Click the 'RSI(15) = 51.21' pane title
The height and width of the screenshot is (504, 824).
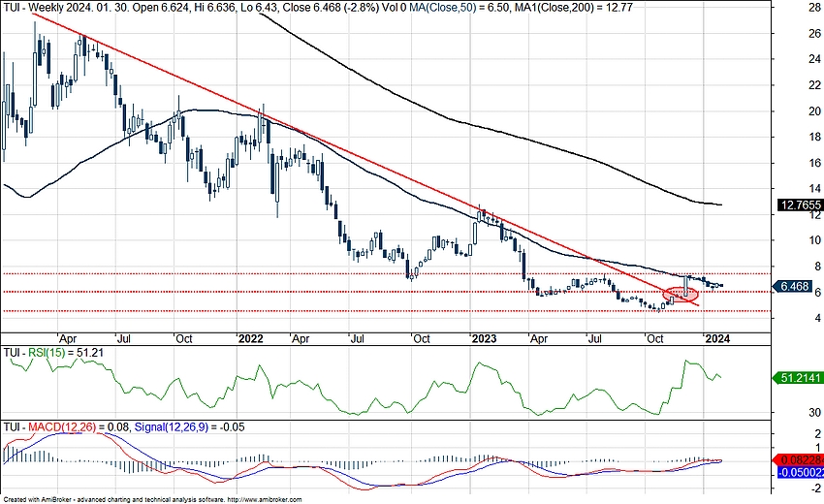tap(67, 352)
